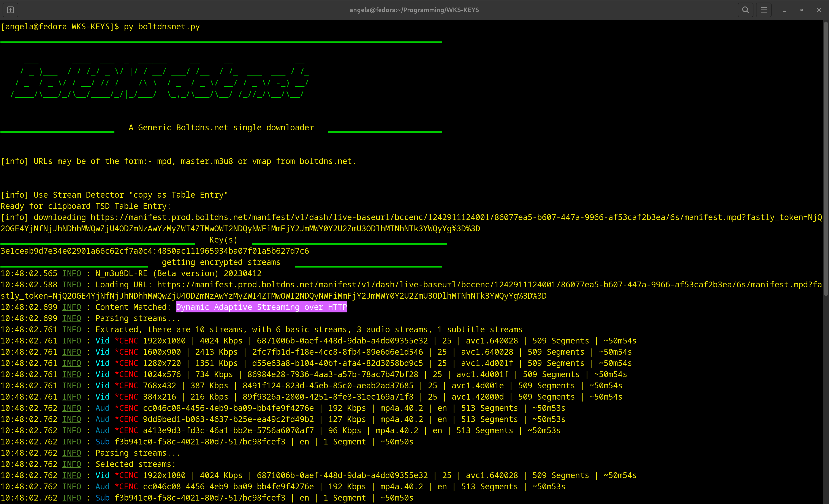The height and width of the screenshot is (504, 829).
Task: Open a new terminal tab
Action: click(x=10, y=10)
